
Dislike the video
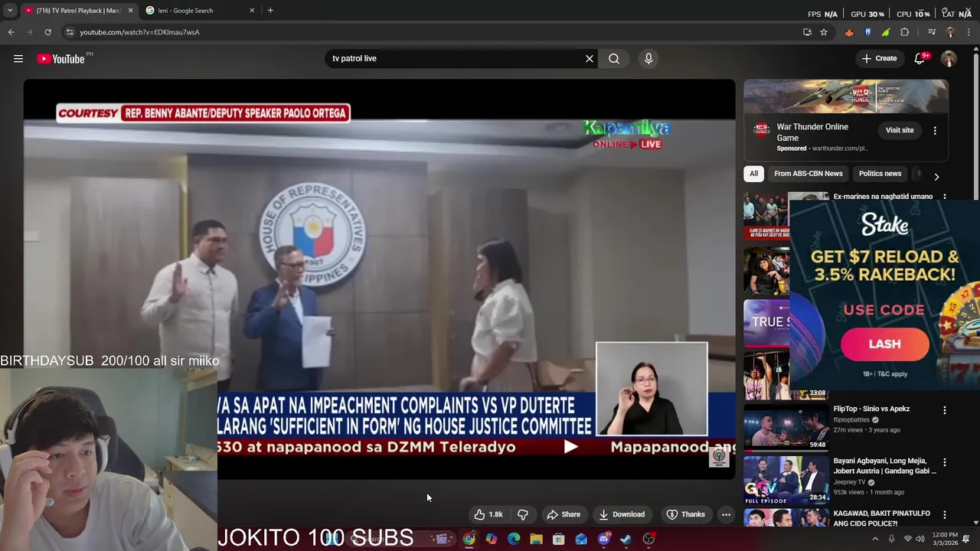[x=523, y=514]
